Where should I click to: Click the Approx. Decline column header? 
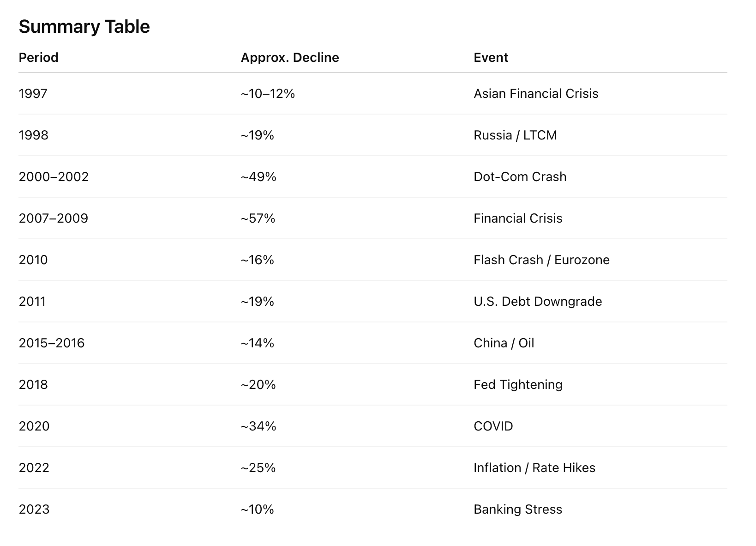(x=290, y=58)
